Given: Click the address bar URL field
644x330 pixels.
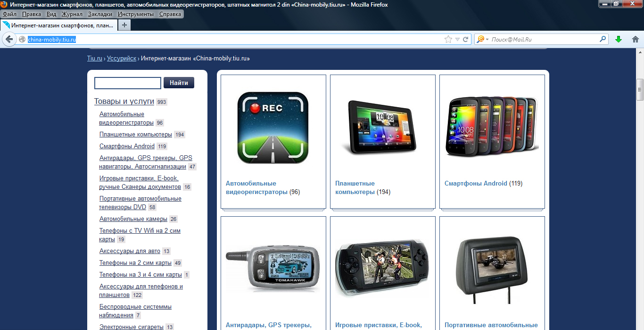Looking at the screenshot, I should click(235, 40).
